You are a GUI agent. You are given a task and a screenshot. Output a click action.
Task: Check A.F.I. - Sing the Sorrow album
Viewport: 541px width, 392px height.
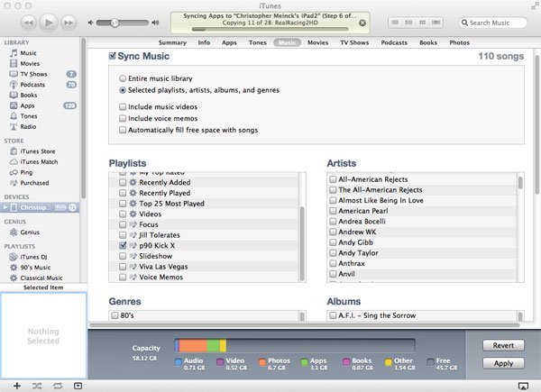[333, 315]
